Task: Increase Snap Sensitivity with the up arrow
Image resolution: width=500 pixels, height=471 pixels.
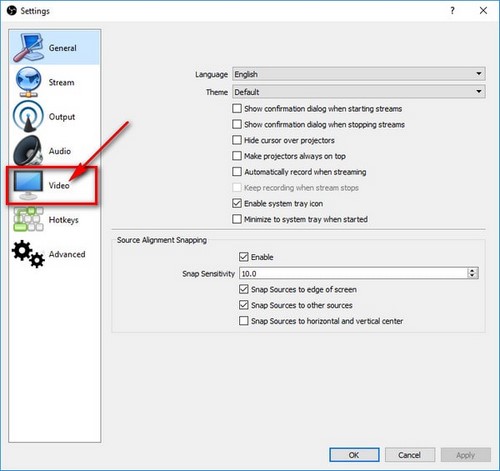Action: (x=472, y=270)
